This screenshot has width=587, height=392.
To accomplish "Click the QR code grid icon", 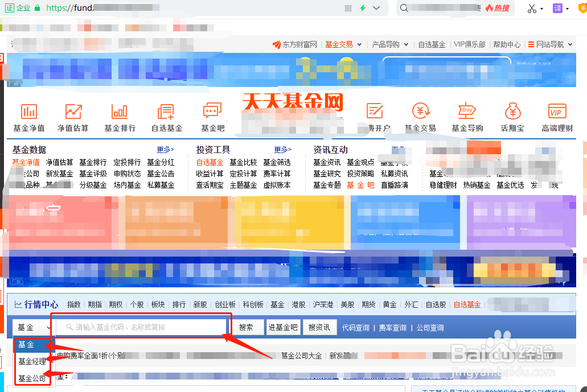I will 348,8.
